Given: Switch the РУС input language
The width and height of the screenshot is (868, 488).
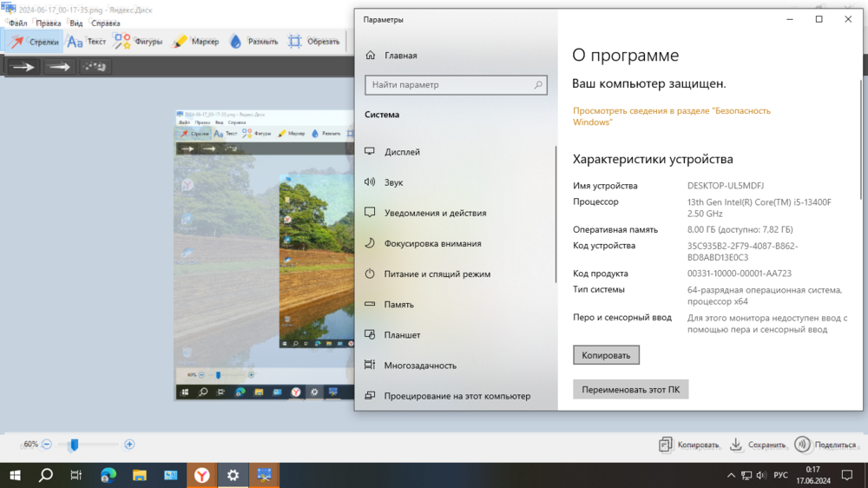Looking at the screenshot, I should click(780, 475).
